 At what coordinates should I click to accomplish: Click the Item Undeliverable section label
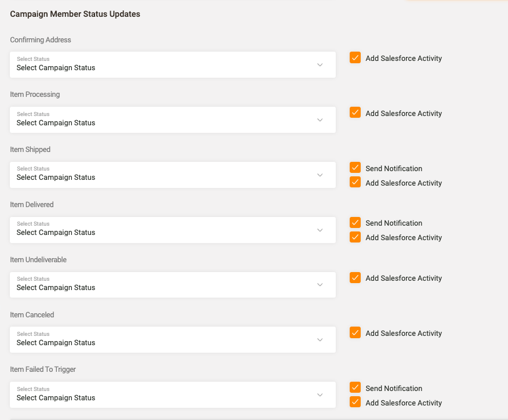[38, 260]
